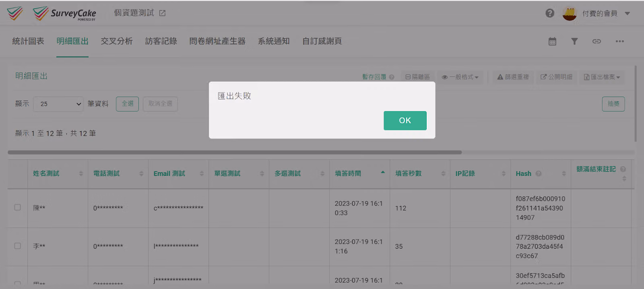644x289 pixels.
Task: Click the 取消全選 button
Action: coord(160,104)
